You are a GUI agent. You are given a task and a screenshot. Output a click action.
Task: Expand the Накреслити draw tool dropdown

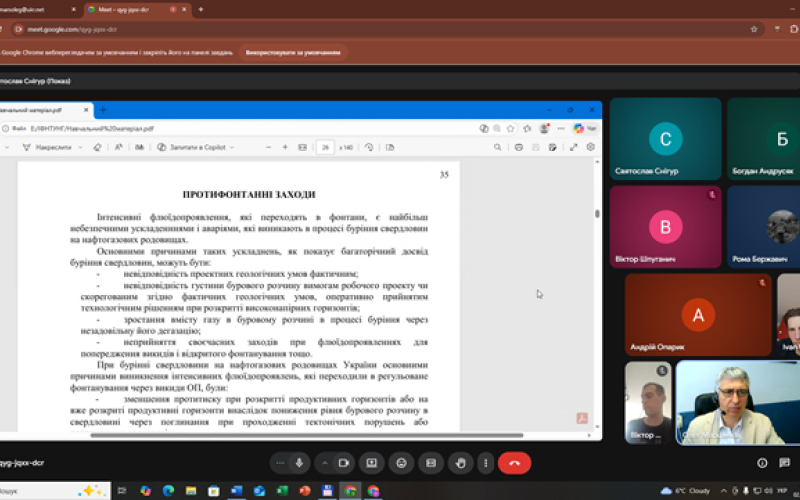(81, 147)
